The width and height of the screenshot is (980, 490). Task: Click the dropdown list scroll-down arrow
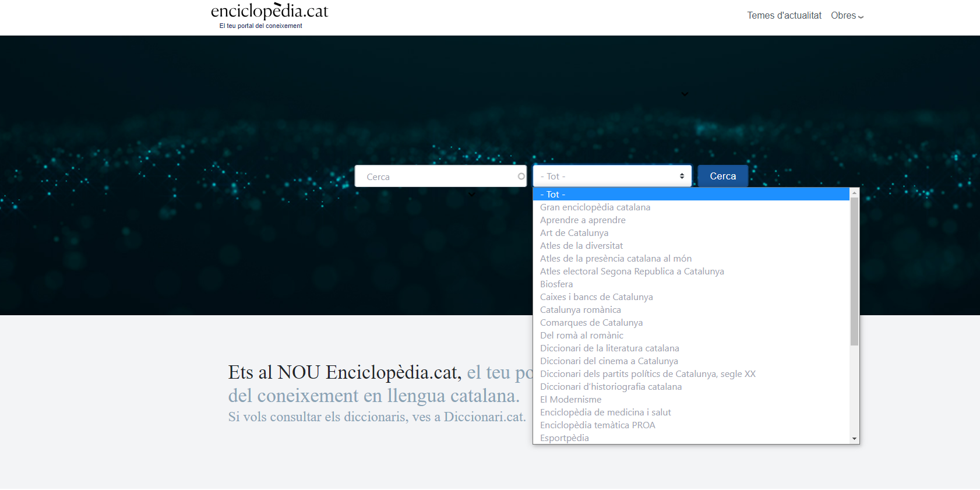854,439
